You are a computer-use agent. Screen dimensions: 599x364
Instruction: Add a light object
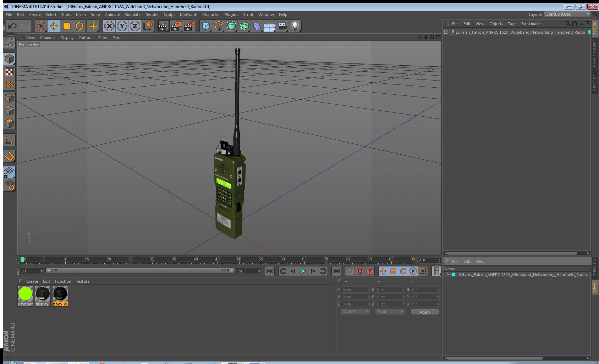295,26
